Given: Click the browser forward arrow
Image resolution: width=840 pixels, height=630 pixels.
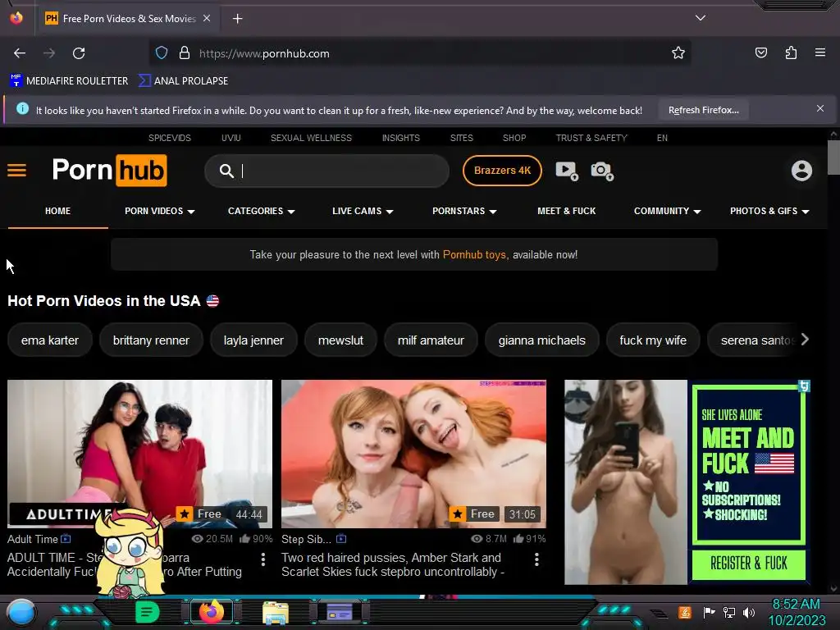Looking at the screenshot, I should (x=49, y=53).
